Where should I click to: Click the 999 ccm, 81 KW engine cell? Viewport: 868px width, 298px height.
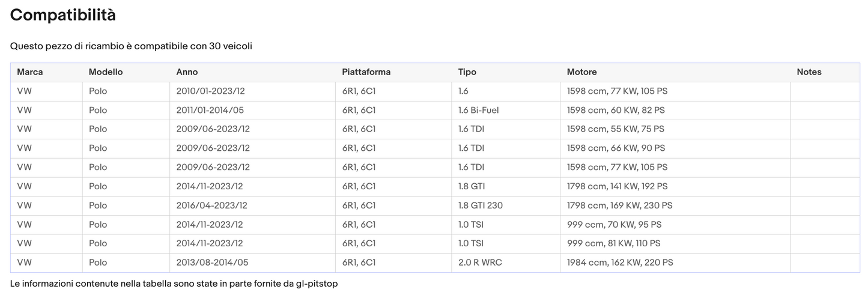613,243
